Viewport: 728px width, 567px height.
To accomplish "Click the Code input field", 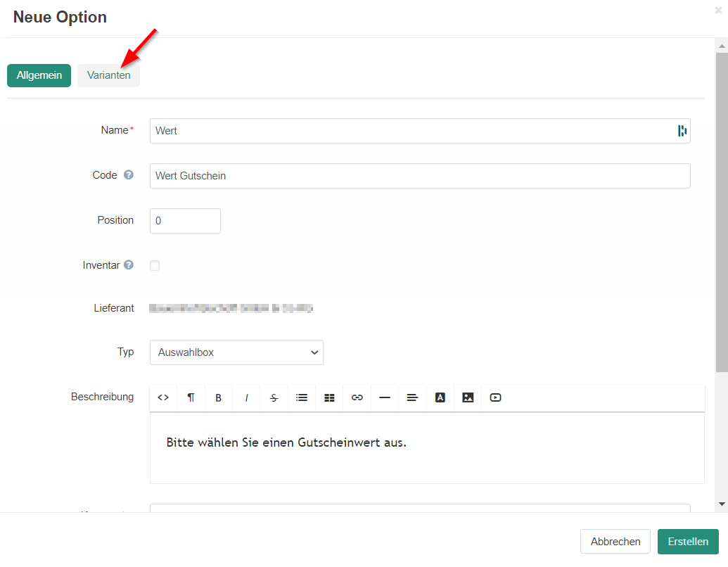I will coord(420,176).
